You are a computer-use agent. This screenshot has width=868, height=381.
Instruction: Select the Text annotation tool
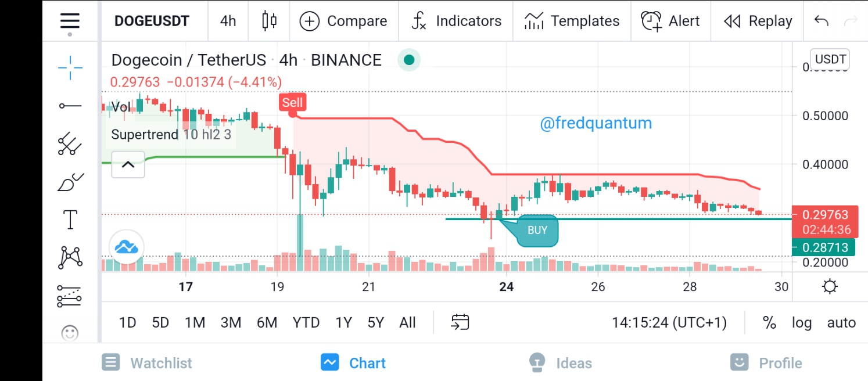point(70,220)
